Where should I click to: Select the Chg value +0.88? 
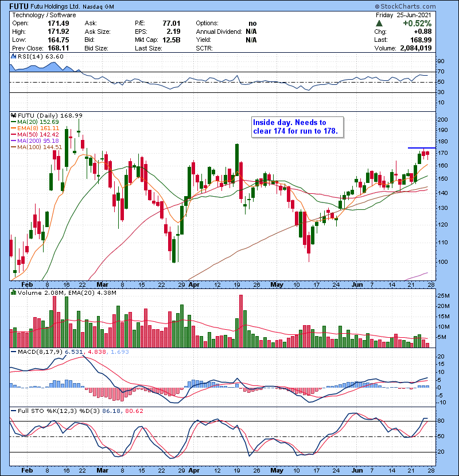tap(422, 32)
